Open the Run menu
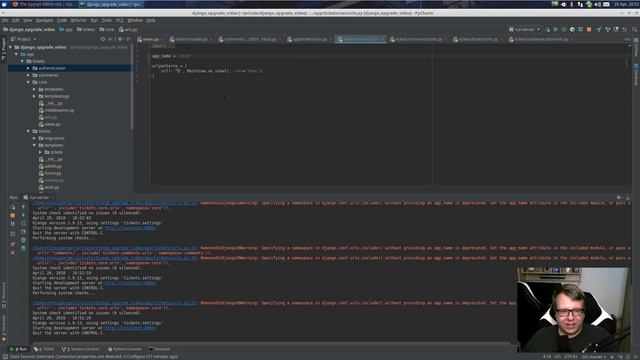Screen dimensions: 640x360 [94, 20]
